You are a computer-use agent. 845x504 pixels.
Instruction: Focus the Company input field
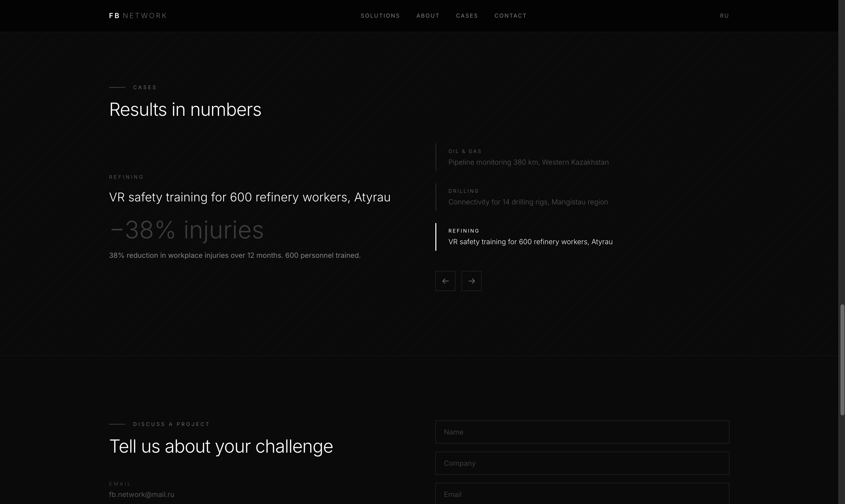coord(582,463)
